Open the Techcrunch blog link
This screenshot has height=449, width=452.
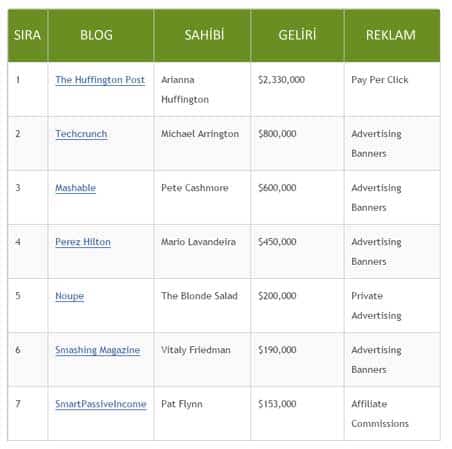pyautogui.click(x=81, y=134)
